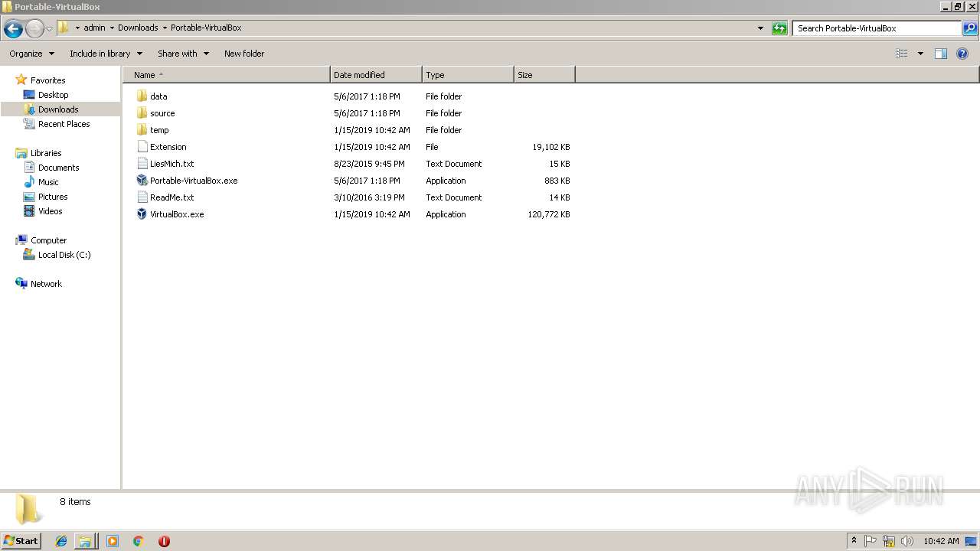This screenshot has height=551, width=980.
Task: Click 'admin' in the address path
Action: click(95, 28)
